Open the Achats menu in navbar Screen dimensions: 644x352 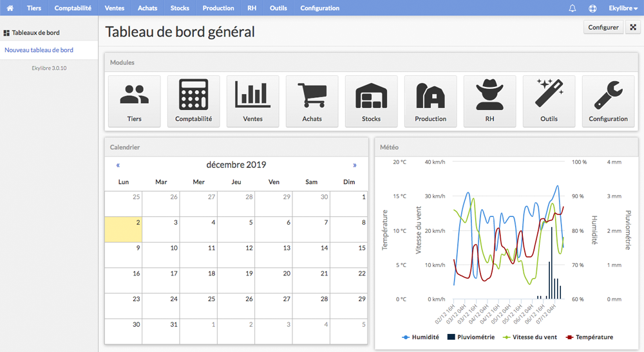pyautogui.click(x=147, y=8)
